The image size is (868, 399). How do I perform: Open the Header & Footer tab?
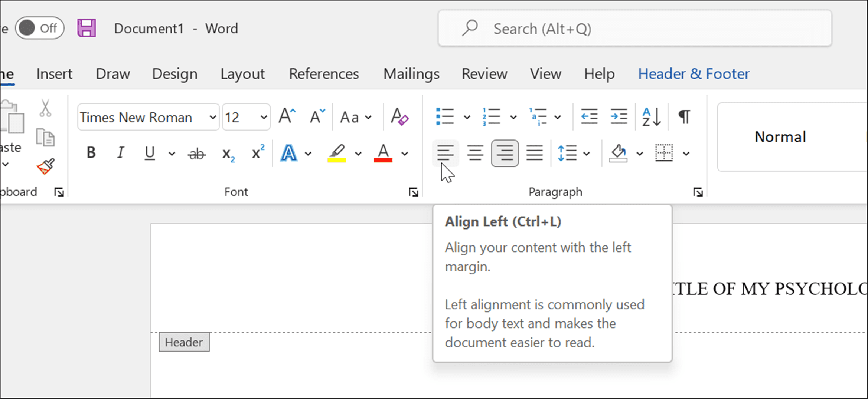tap(693, 73)
